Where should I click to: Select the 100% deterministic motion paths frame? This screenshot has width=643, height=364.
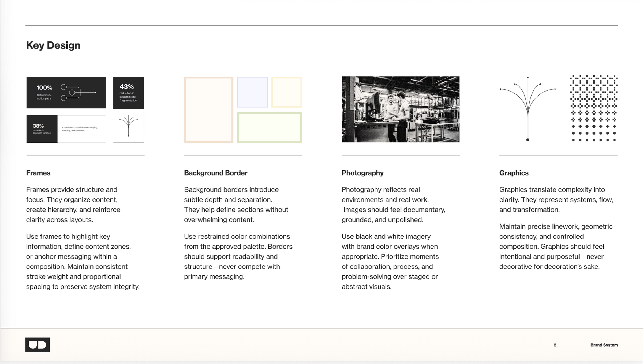(66, 93)
